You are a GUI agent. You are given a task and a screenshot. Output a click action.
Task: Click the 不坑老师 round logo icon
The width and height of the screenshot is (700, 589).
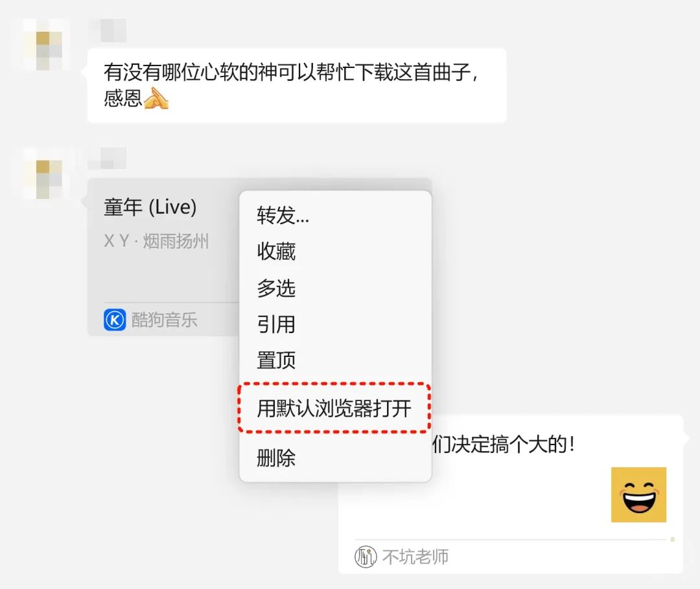(366, 557)
